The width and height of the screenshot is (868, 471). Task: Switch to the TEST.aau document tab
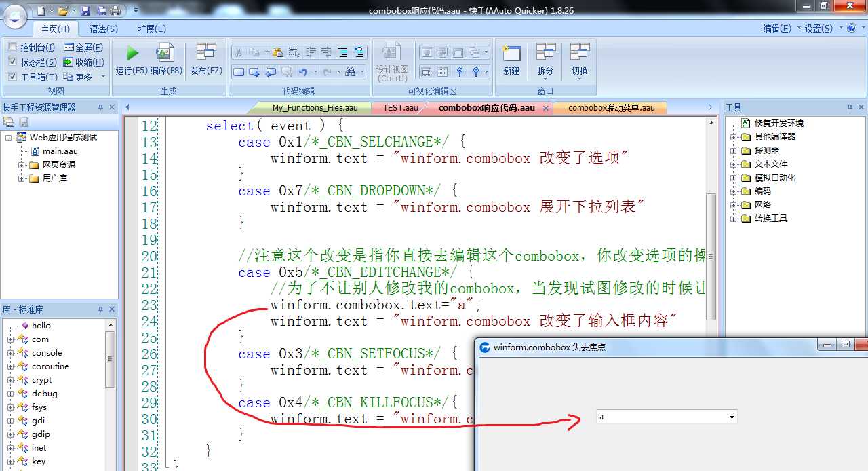[400, 107]
